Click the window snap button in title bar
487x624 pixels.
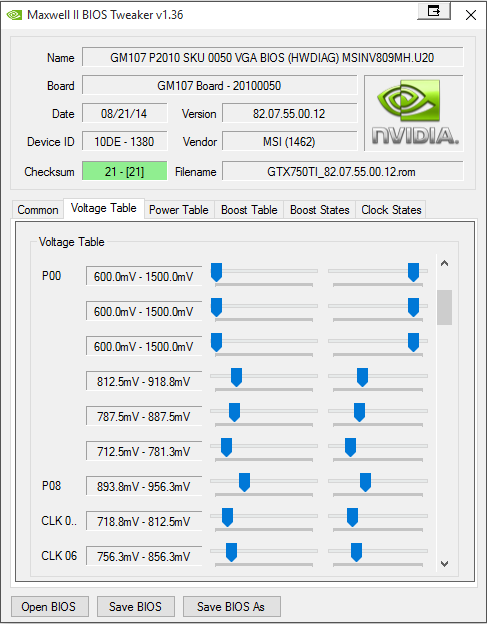click(434, 11)
